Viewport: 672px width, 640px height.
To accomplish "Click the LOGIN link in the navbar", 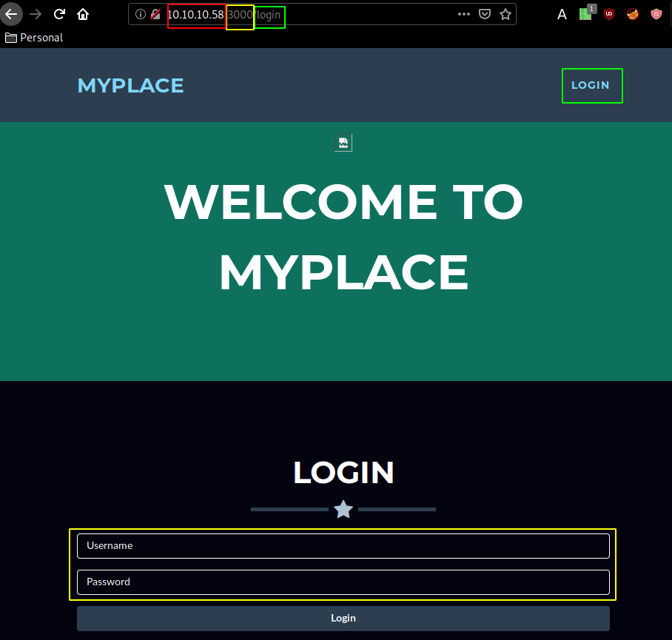I will 591,85.
